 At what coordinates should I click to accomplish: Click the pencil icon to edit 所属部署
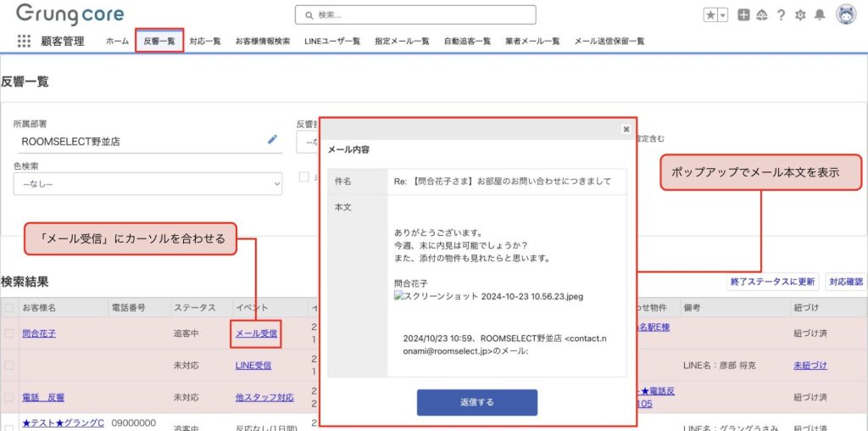click(273, 140)
